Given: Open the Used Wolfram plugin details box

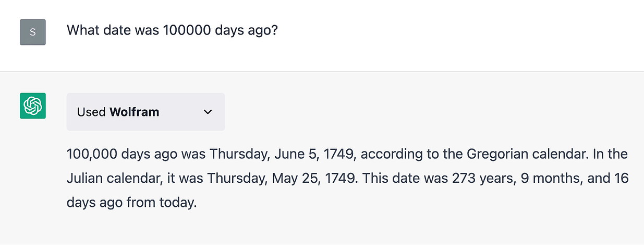Looking at the screenshot, I should pyautogui.click(x=145, y=112).
